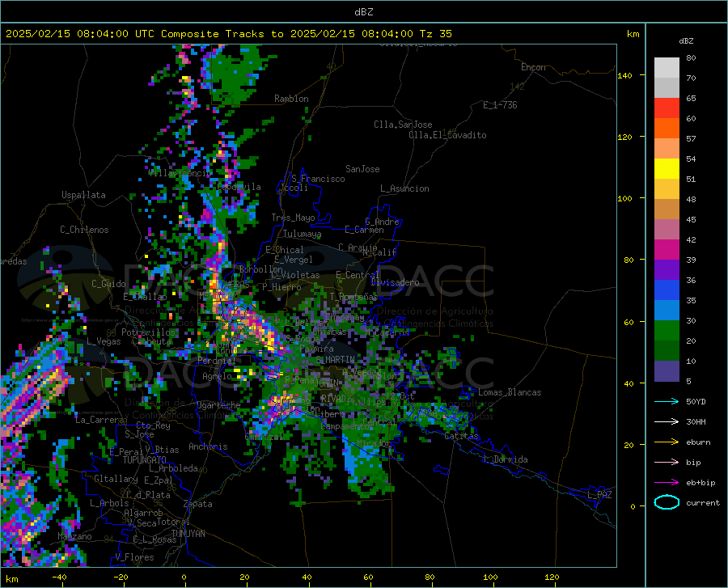Screen dimensions: 728x588
Task: Click the 'E_1-736' map label
Action: [x=500, y=105]
